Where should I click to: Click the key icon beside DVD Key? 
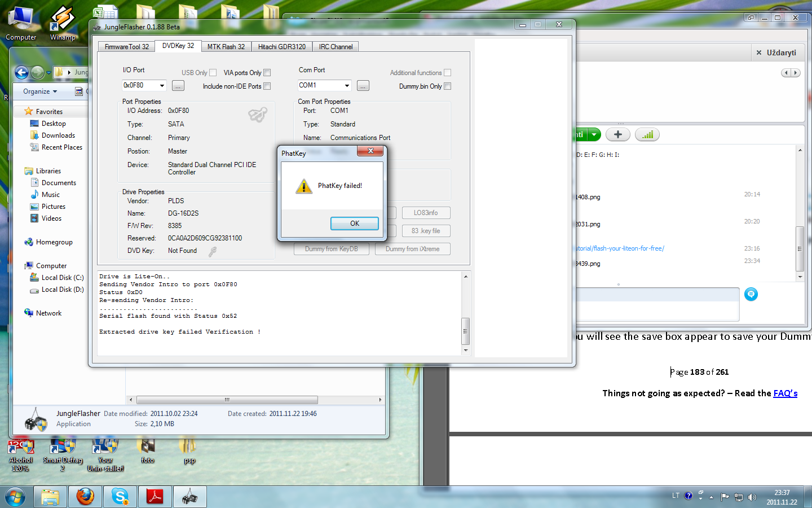(213, 251)
